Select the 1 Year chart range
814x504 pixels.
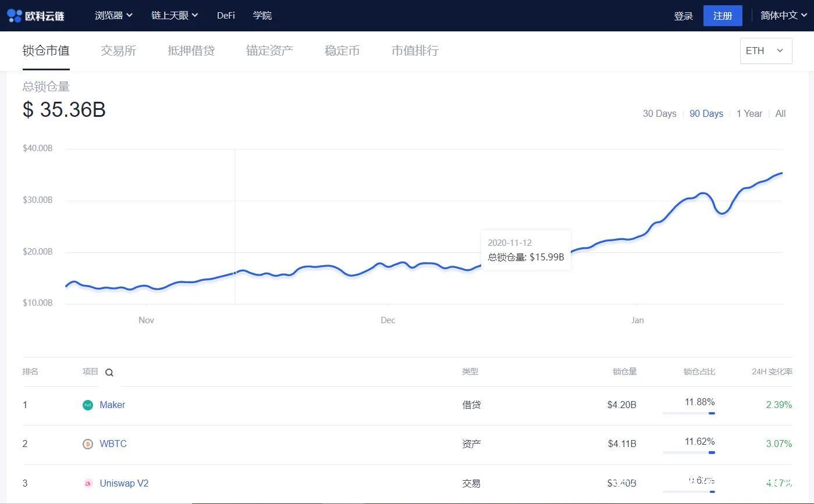[x=749, y=114]
